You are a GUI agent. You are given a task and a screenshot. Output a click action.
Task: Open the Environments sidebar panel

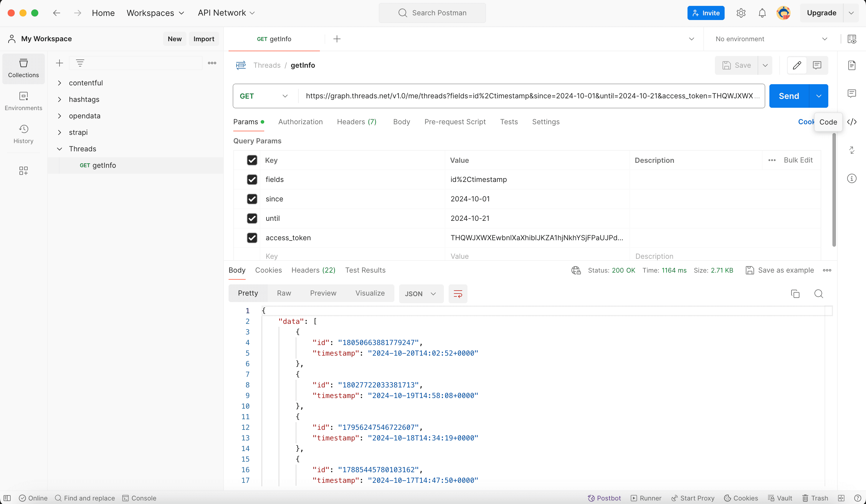point(23,101)
